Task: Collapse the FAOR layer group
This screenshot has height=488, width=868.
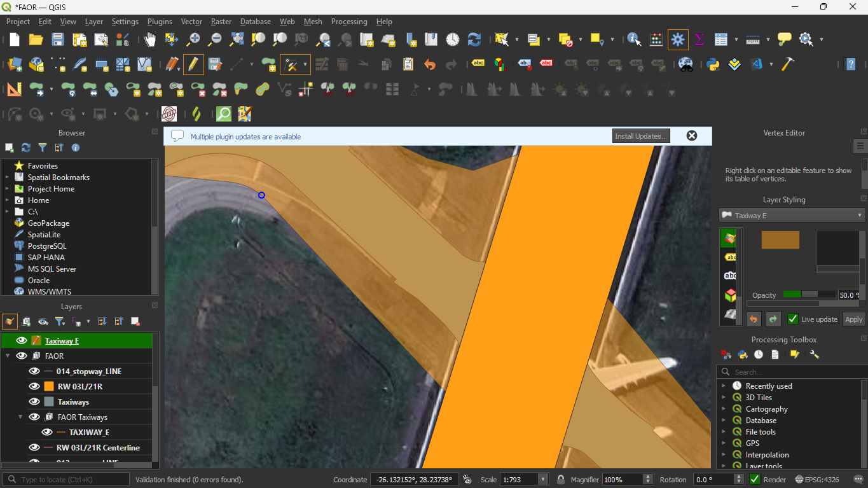Action: 8,356
